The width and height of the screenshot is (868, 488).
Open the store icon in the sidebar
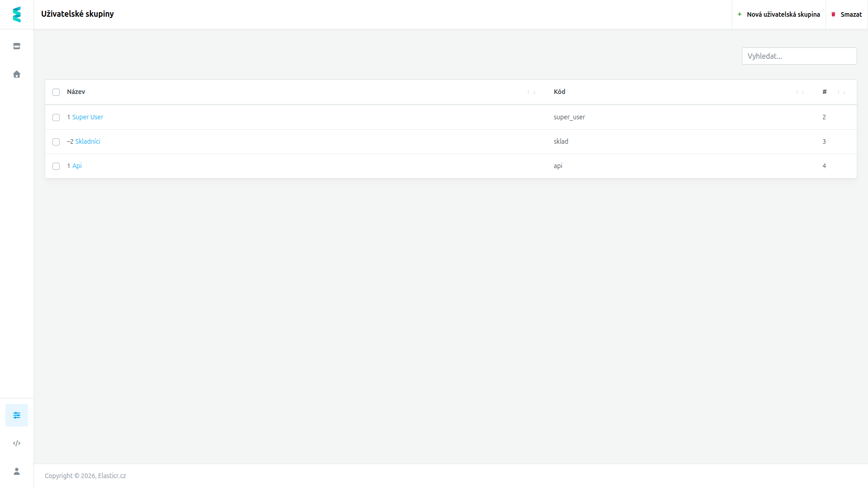point(17,46)
